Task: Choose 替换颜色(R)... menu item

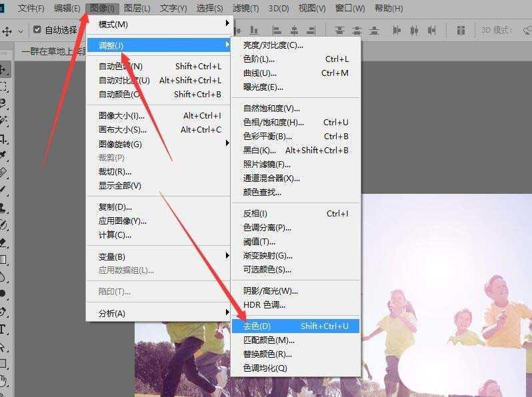Action: 295,354
